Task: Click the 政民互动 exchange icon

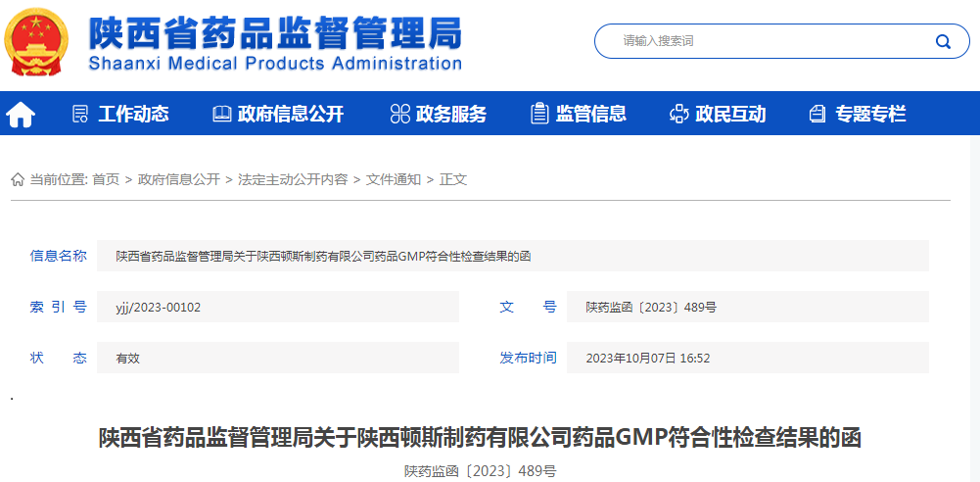Action: coord(678,114)
